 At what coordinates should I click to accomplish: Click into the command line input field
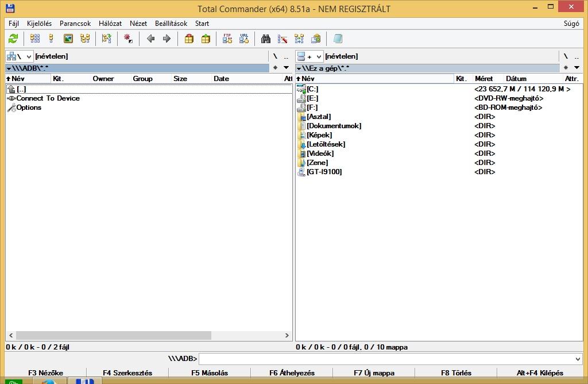tap(385, 359)
